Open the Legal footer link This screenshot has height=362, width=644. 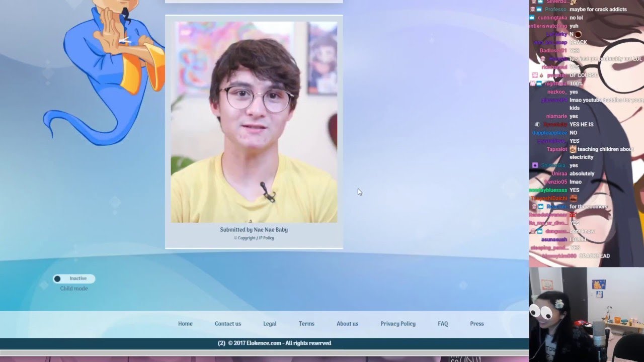(270, 324)
